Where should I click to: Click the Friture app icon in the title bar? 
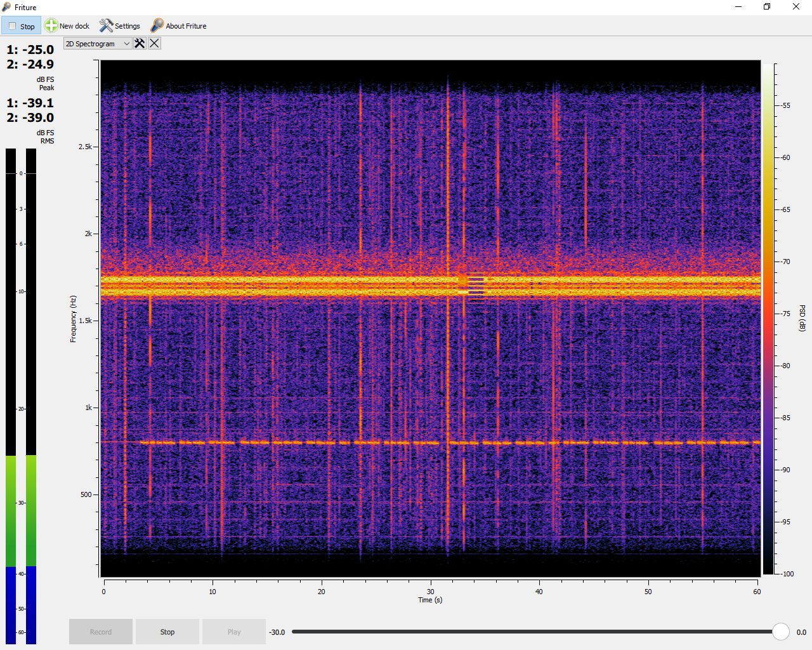(7, 7)
